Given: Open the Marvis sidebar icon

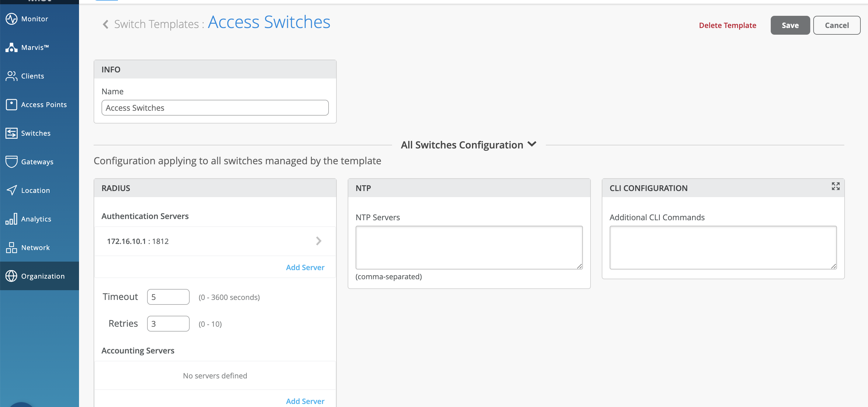Looking at the screenshot, I should click(x=12, y=47).
